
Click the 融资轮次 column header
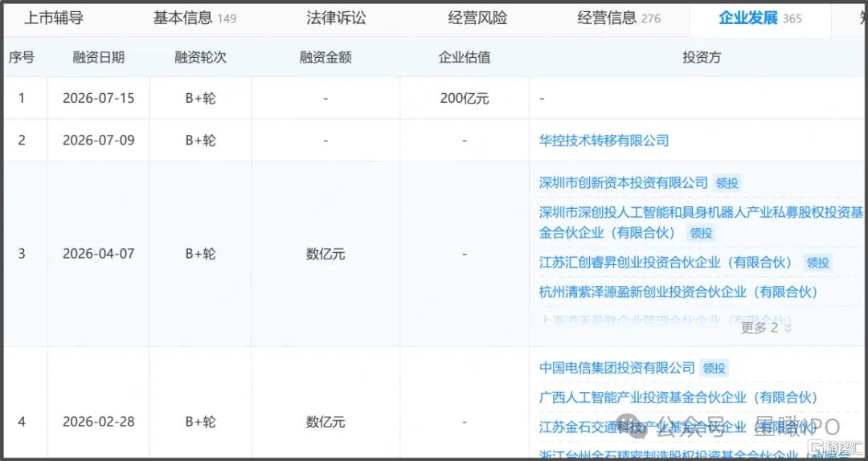tap(200, 57)
